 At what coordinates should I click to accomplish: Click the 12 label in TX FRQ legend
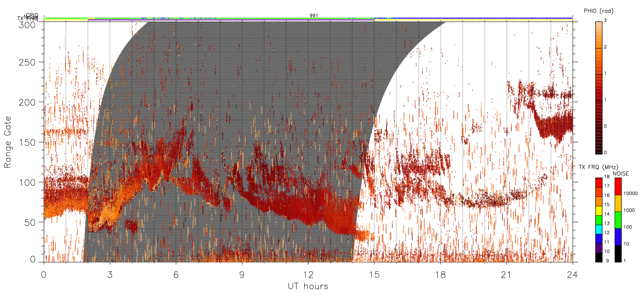point(607,233)
